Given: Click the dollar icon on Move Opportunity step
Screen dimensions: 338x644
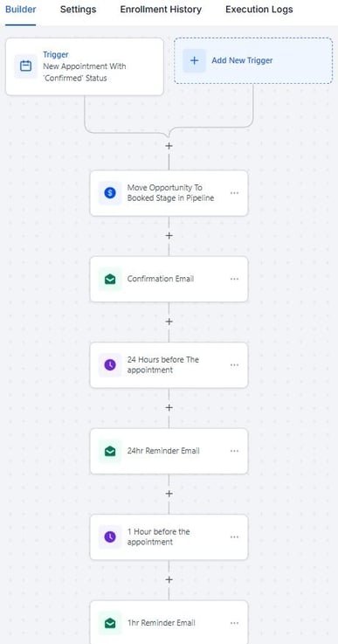Looking at the screenshot, I should 110,192.
